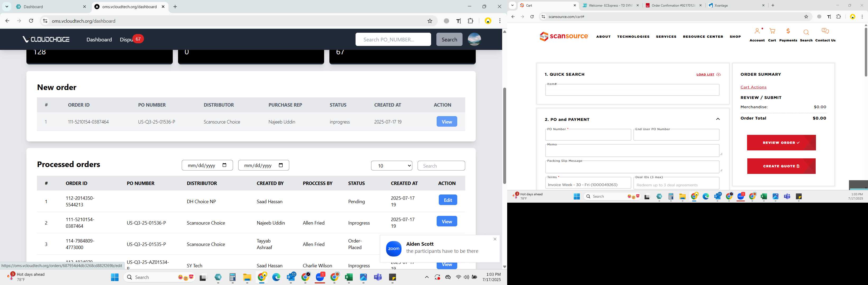Image resolution: width=868 pixels, height=285 pixels.
Task: Click the LOAD LIST link
Action: pyautogui.click(x=708, y=74)
